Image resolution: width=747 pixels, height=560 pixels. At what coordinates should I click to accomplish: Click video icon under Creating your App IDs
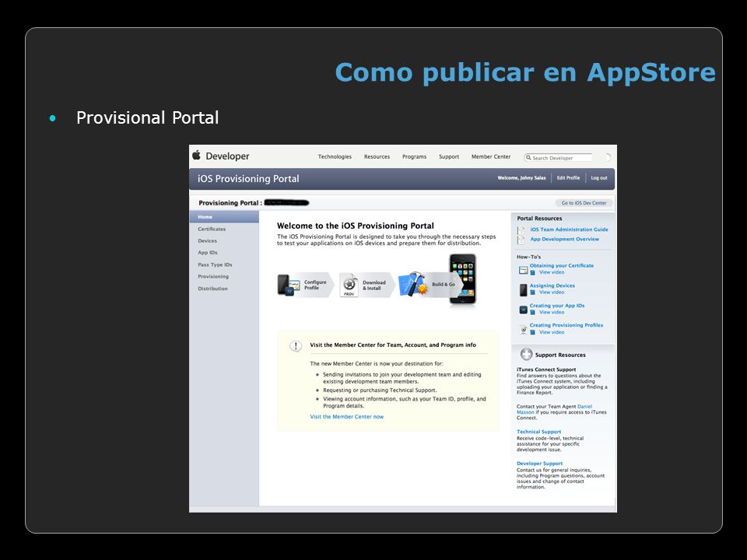[532, 313]
